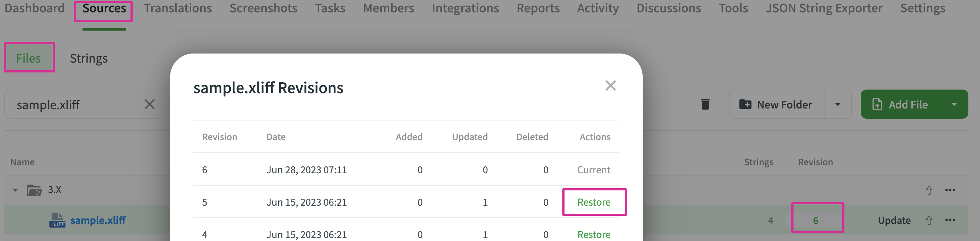This screenshot has width=980, height=241.
Task: Click Update for sample.xliff
Action: click(894, 221)
